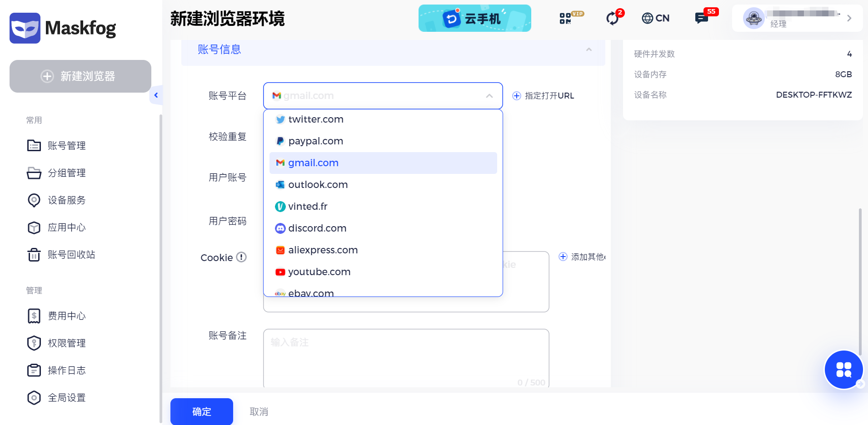Select gmail.com from the list
Image resolution: width=868 pixels, height=425 pixels.
click(x=383, y=163)
